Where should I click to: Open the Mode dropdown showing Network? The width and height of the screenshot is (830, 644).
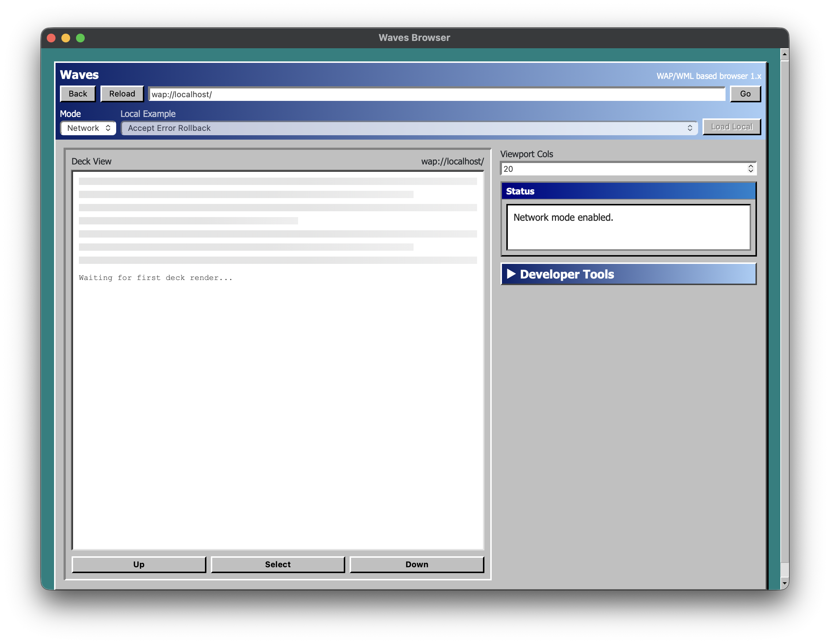(x=88, y=128)
